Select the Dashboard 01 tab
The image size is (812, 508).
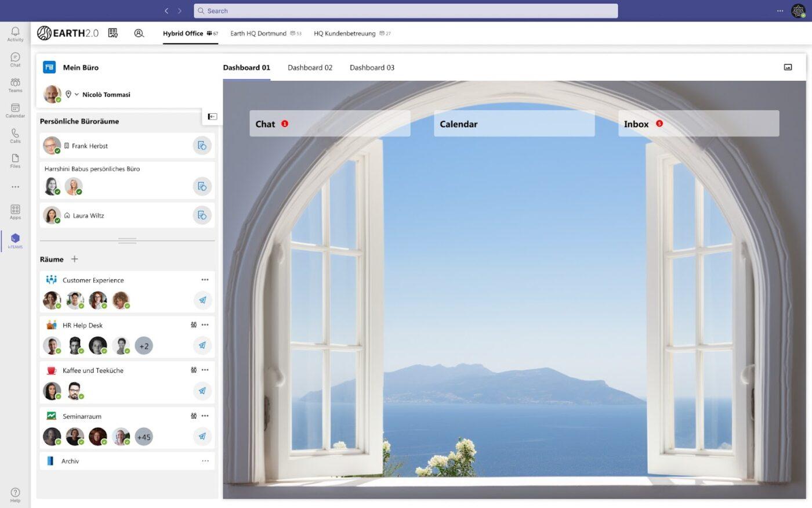pyautogui.click(x=246, y=67)
